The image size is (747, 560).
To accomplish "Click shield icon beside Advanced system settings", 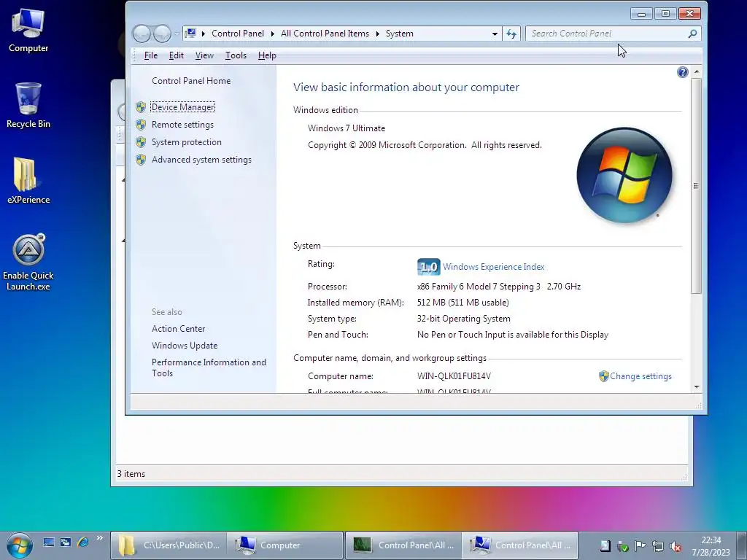I will [x=141, y=160].
